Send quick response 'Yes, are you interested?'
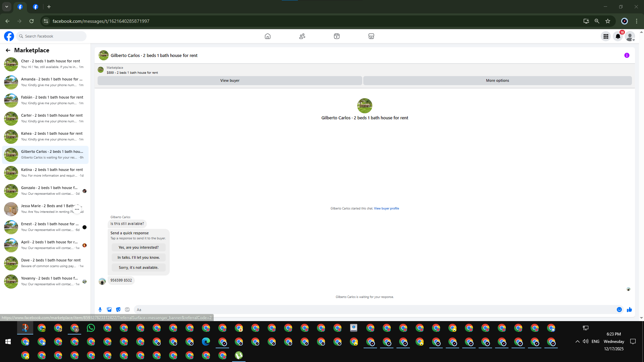Screen dimensions: 644x362 [139, 247]
